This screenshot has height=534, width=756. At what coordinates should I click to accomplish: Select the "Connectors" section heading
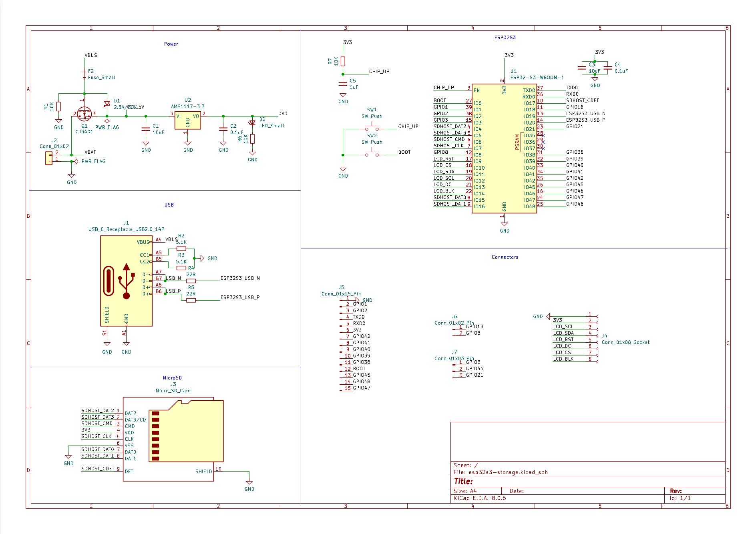point(505,257)
